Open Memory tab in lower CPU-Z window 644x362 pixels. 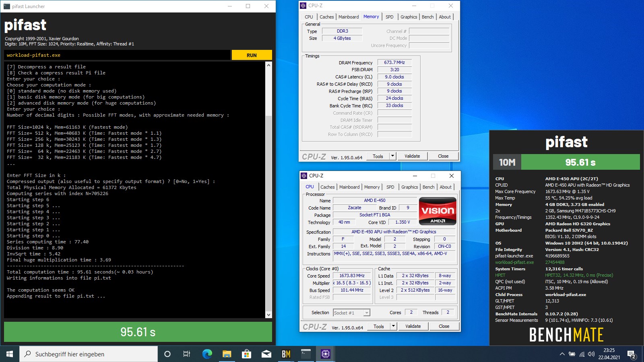pos(372,187)
